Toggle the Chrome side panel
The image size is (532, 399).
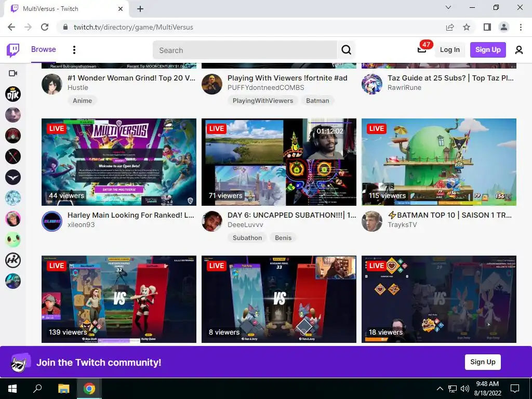coord(487,27)
